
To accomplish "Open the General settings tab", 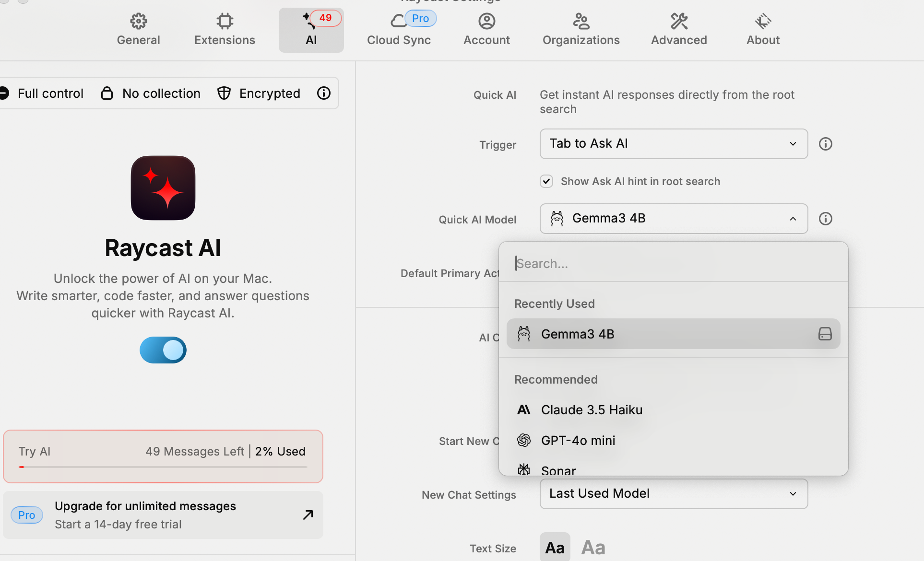I will point(138,30).
